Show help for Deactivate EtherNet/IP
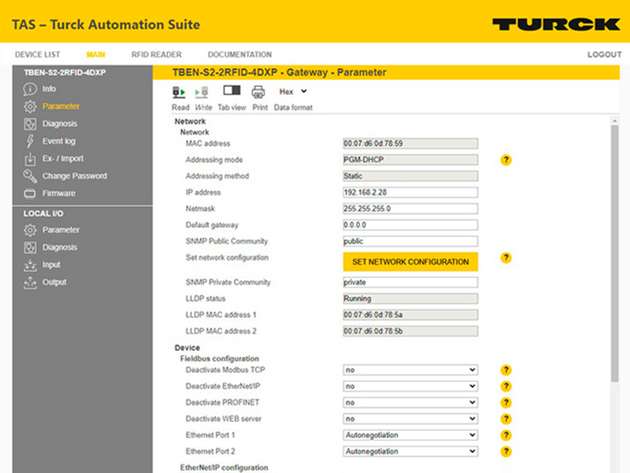 [506, 386]
